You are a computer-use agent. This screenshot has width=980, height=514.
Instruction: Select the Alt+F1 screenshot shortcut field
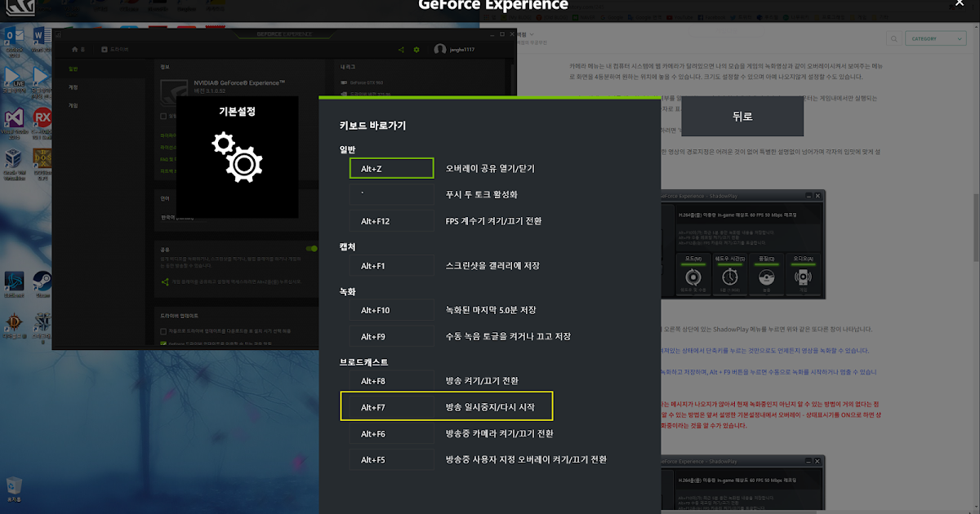391,266
